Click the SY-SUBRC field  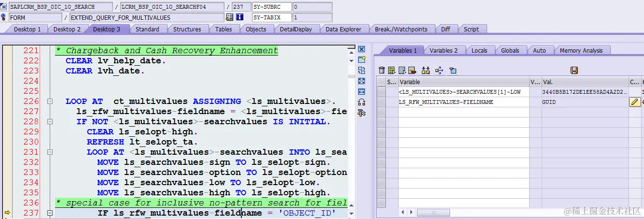click(x=272, y=7)
